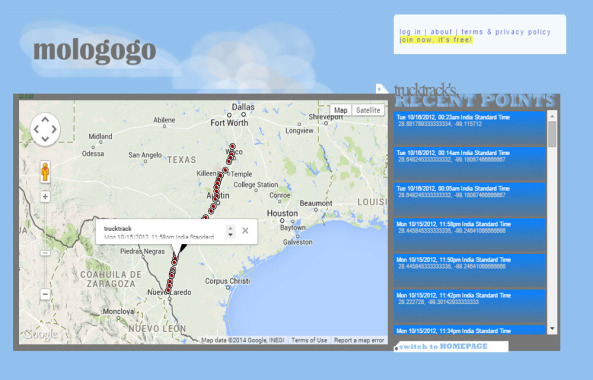
Task: Click the mologogo logo
Action: (95, 51)
